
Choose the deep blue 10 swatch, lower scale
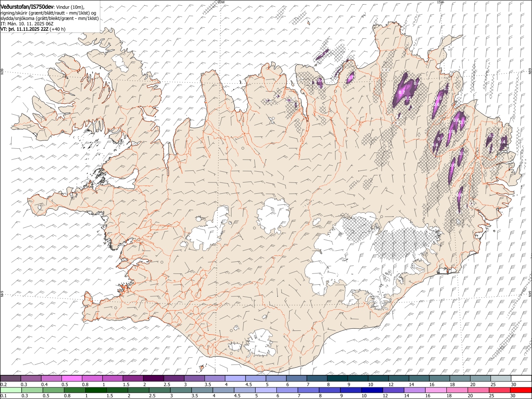[372, 390]
